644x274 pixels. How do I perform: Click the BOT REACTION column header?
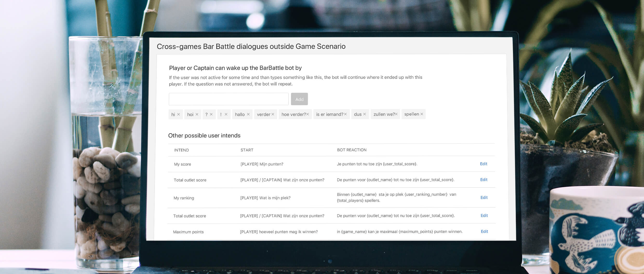coord(352,150)
